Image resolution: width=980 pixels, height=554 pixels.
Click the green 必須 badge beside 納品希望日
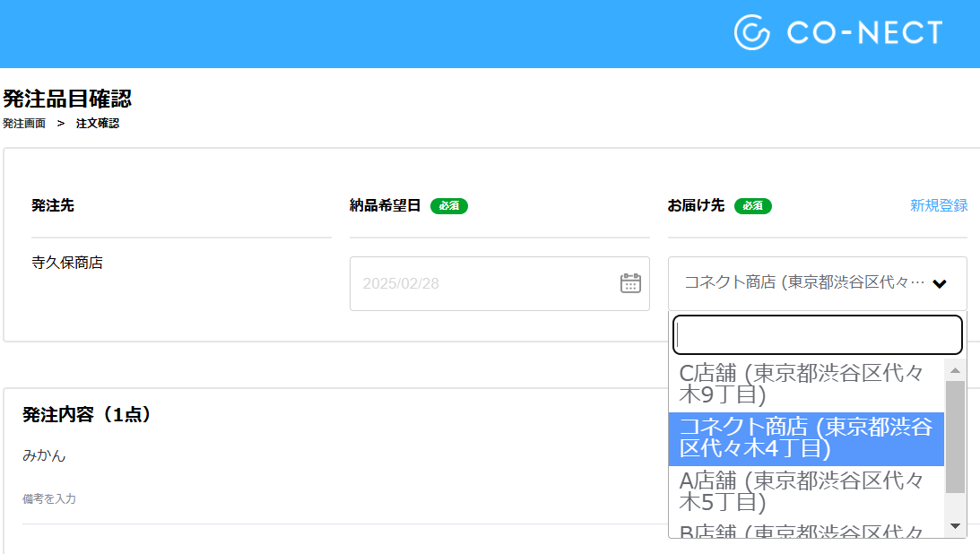(x=448, y=206)
